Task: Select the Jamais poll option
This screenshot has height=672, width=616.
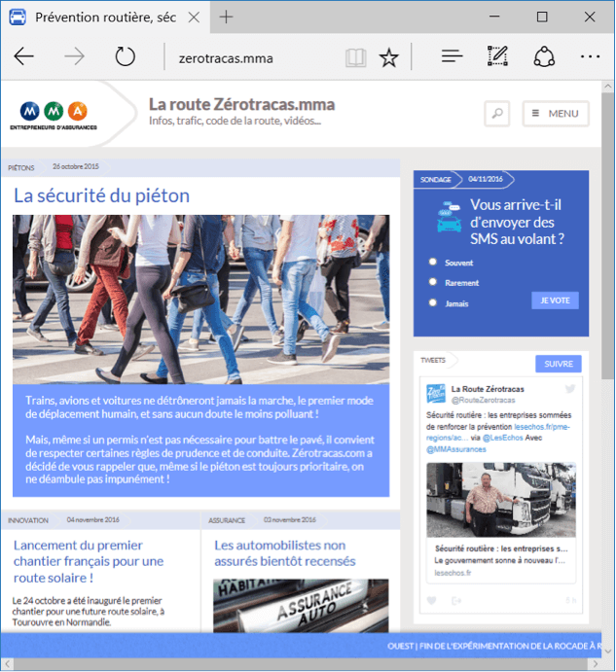Action: (x=433, y=302)
